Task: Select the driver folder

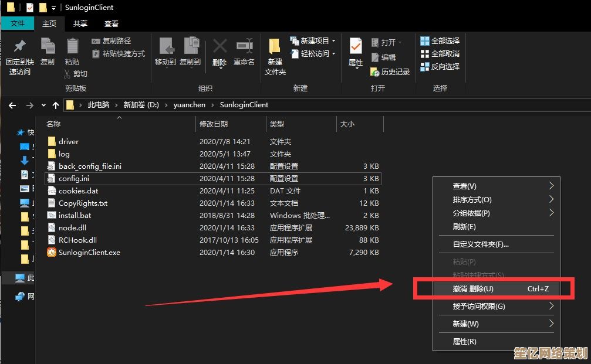Action: pyautogui.click(x=68, y=141)
